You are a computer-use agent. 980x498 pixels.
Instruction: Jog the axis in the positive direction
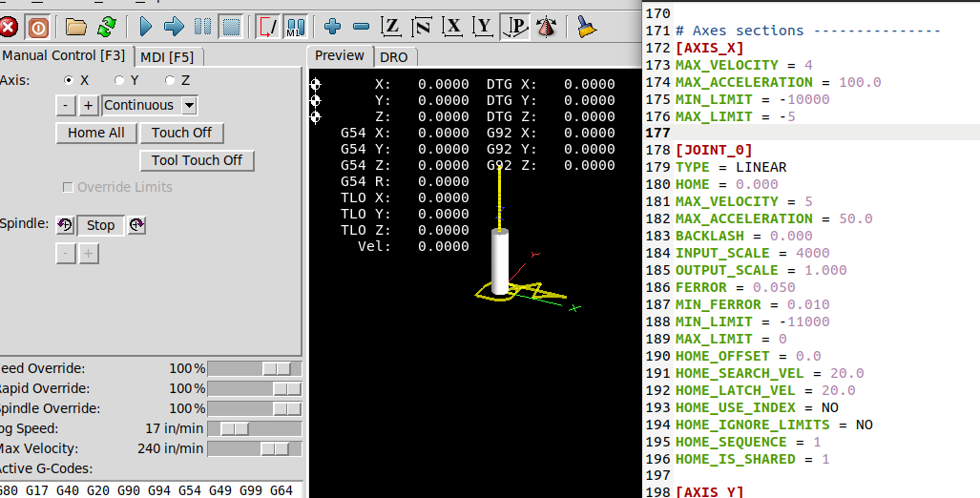[x=88, y=106]
